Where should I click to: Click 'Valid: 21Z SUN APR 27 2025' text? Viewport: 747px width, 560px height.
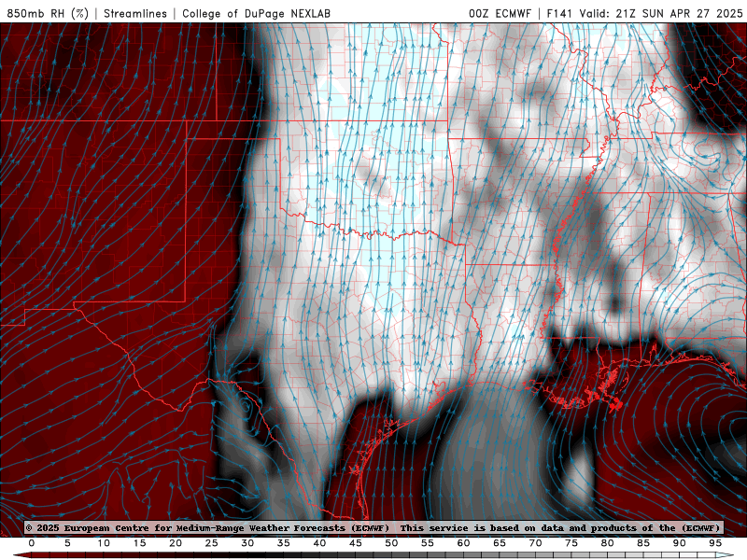661,13
